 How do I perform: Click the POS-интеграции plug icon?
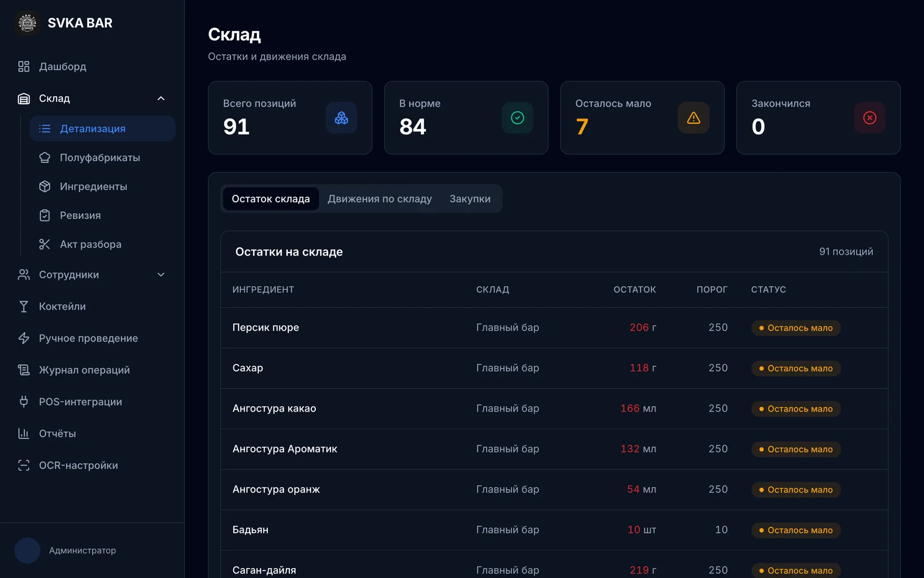[24, 402]
